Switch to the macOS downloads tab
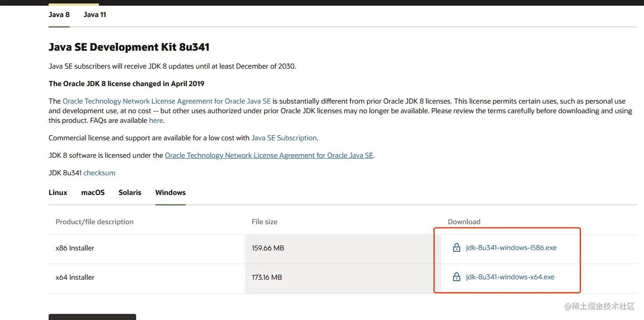The height and width of the screenshot is (320, 644). point(93,192)
